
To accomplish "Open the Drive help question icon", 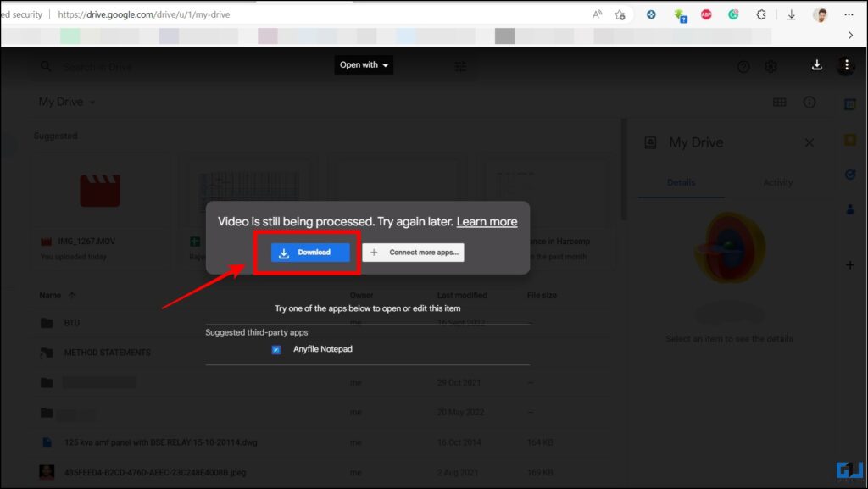I will [x=743, y=67].
